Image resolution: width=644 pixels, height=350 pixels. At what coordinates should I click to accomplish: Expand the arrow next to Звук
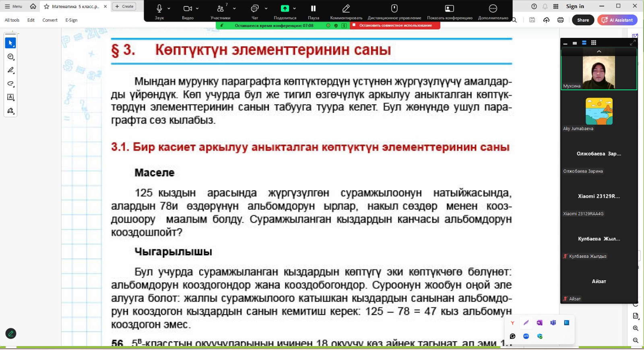point(169,8)
